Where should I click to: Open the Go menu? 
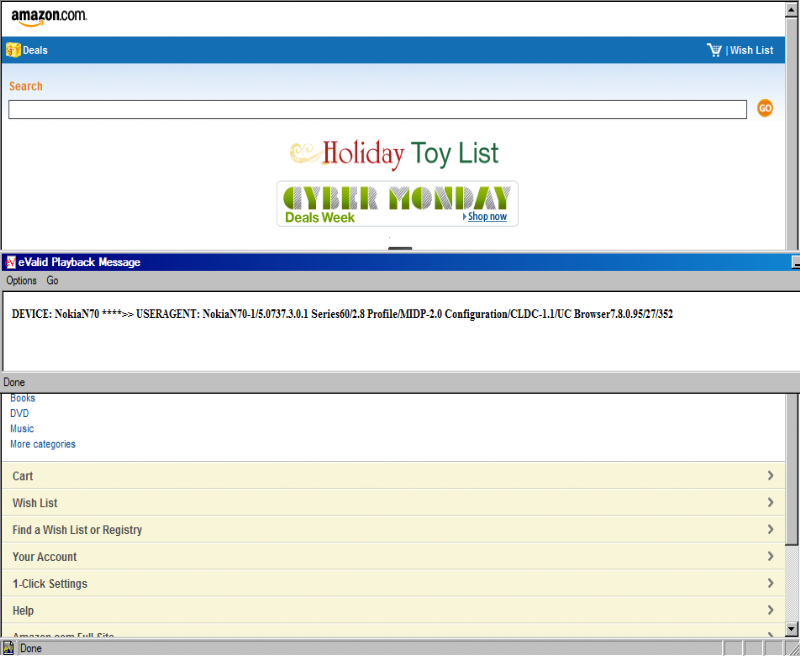(x=52, y=281)
